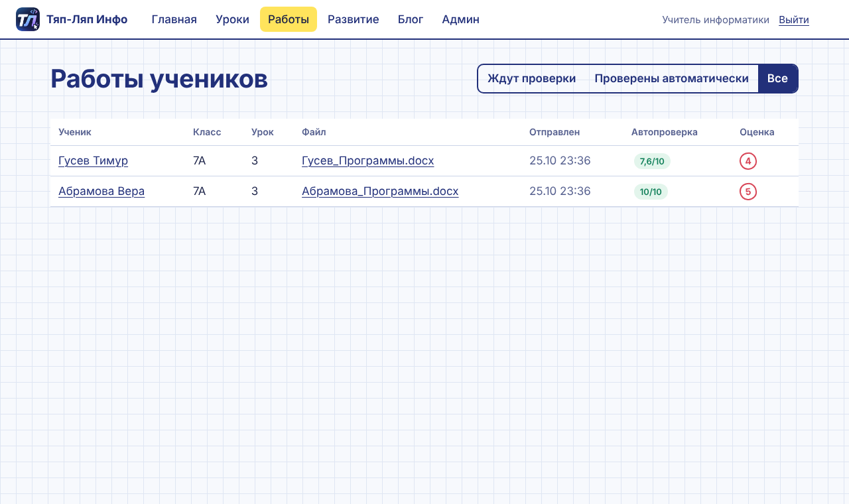Image resolution: width=849 pixels, height=504 pixels.
Task: Click the Тяп-Ляп Инфо logo icon
Action: pyautogui.click(x=28, y=19)
